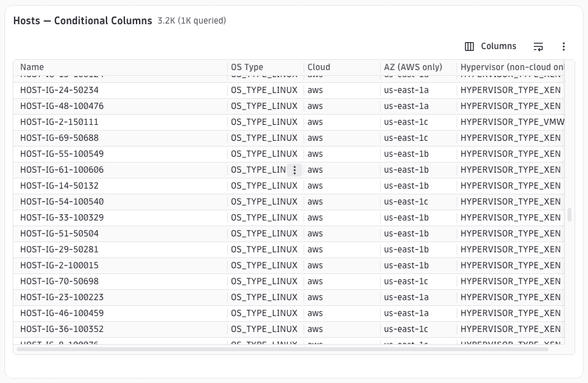The height and width of the screenshot is (383, 588).
Task: Open the Columns settings icon
Action: coord(469,47)
